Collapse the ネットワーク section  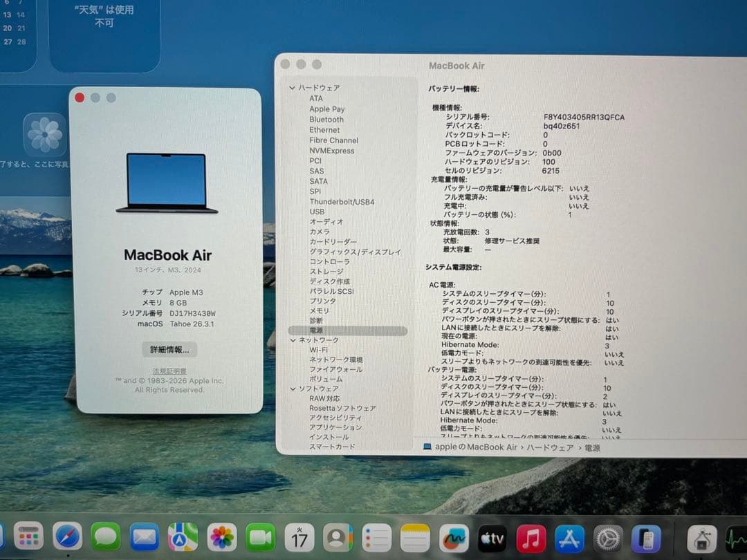[x=293, y=340]
